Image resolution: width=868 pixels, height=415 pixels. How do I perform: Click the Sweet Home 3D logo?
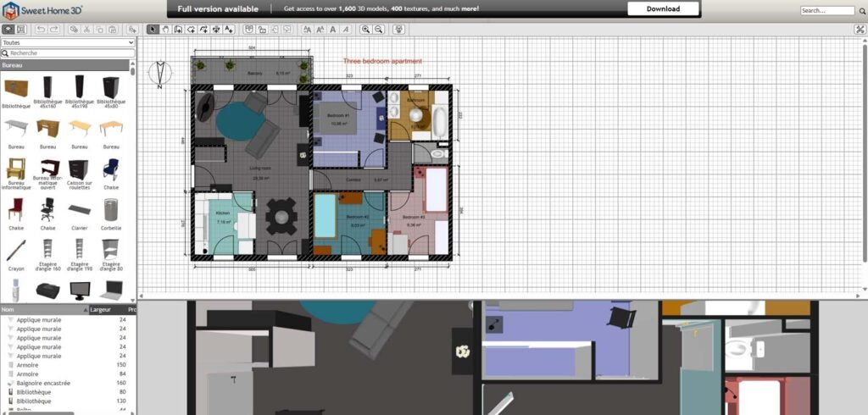[42, 9]
